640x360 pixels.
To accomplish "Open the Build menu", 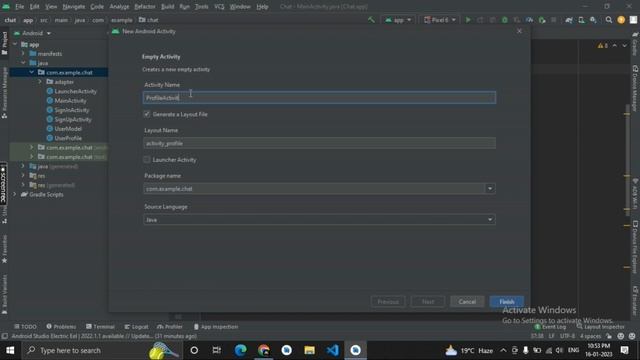I will tap(167, 7).
